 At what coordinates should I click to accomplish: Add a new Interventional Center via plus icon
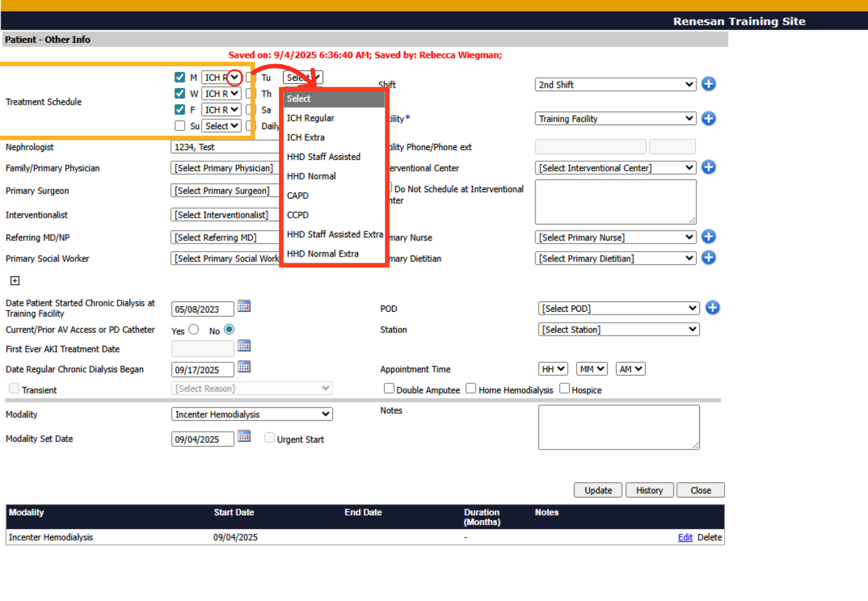click(x=708, y=167)
